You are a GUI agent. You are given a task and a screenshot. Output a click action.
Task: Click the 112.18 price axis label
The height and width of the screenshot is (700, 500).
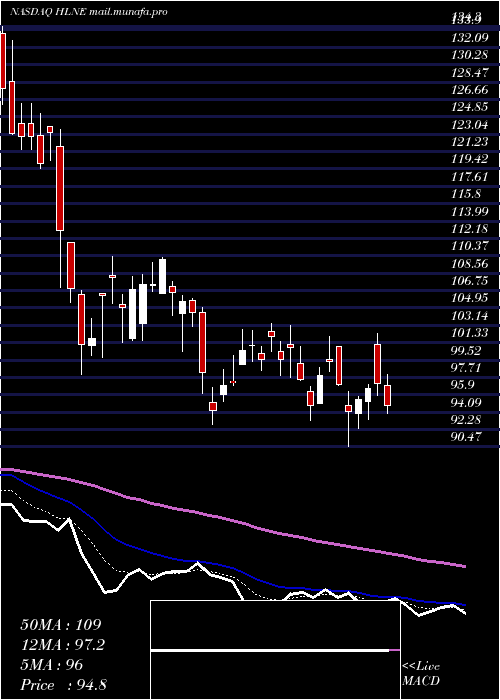470,229
